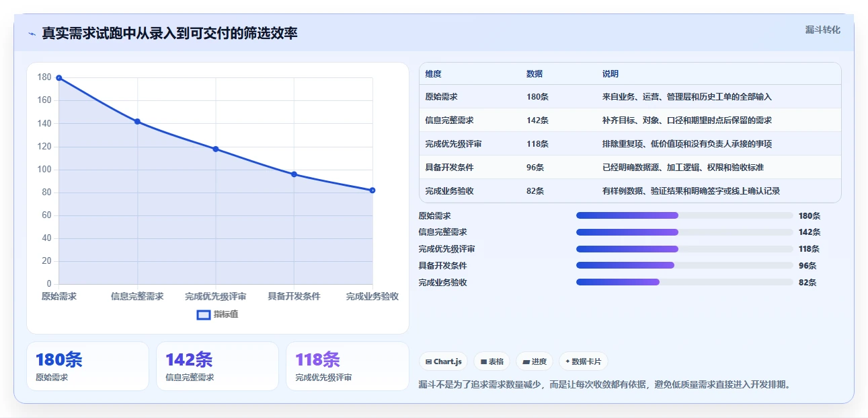Viewport: 868px width, 418px height.
Task: Click the 原始需求 progress bar
Action: click(x=684, y=215)
